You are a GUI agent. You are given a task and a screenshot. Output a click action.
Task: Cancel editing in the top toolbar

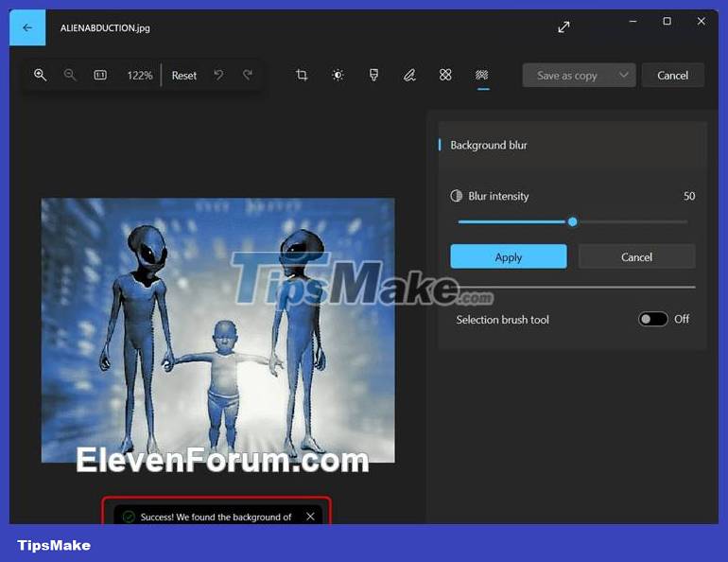673,76
